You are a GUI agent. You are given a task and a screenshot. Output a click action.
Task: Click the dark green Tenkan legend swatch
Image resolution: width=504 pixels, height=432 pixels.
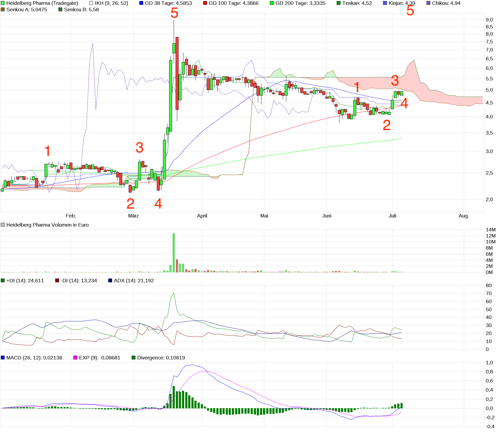[339, 3]
